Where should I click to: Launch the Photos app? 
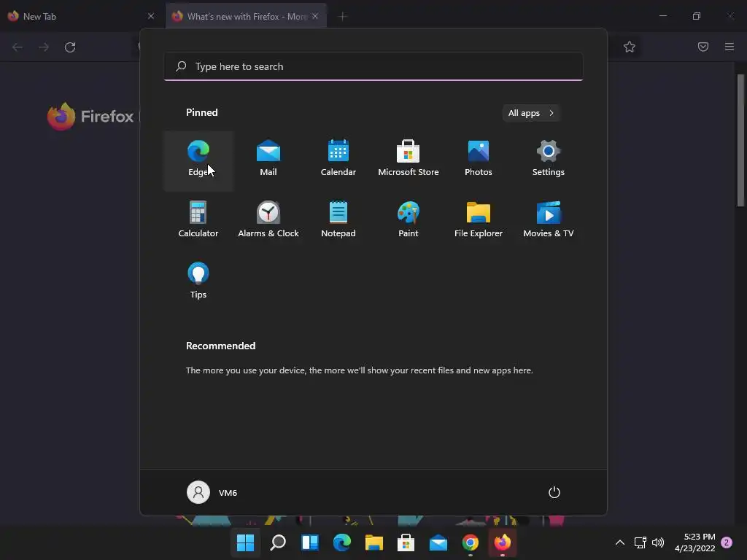pyautogui.click(x=479, y=161)
